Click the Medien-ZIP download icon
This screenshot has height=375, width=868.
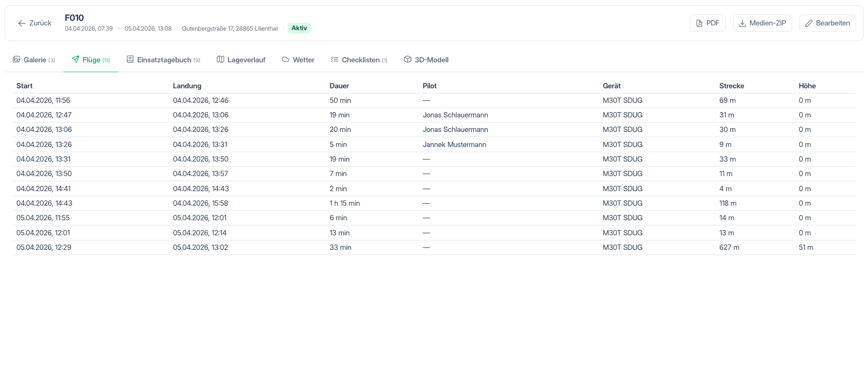(x=742, y=23)
